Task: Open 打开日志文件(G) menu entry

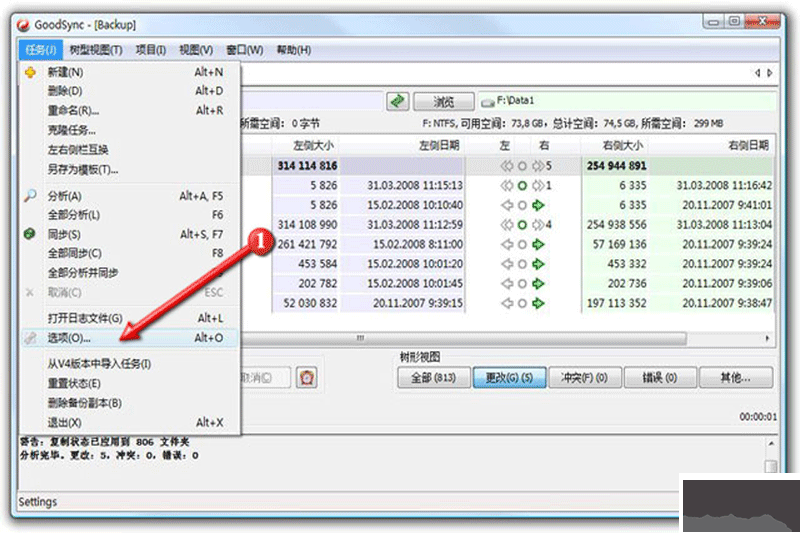Action: pos(130,318)
